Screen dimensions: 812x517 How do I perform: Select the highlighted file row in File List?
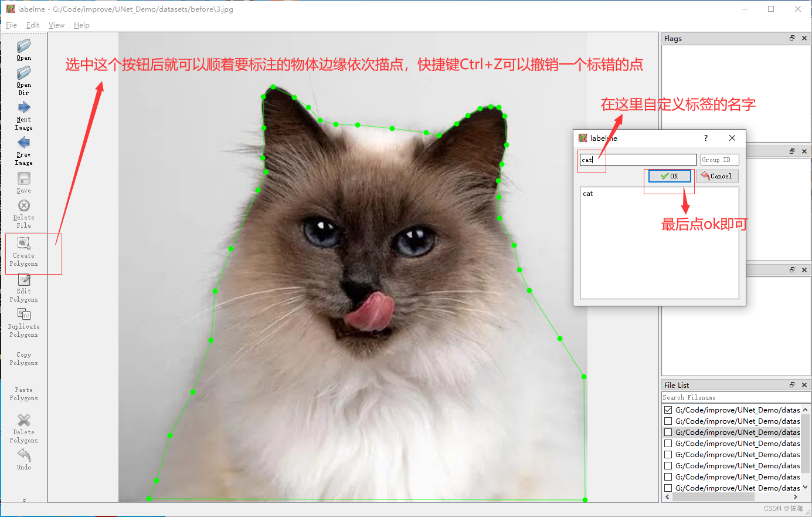tap(732, 432)
